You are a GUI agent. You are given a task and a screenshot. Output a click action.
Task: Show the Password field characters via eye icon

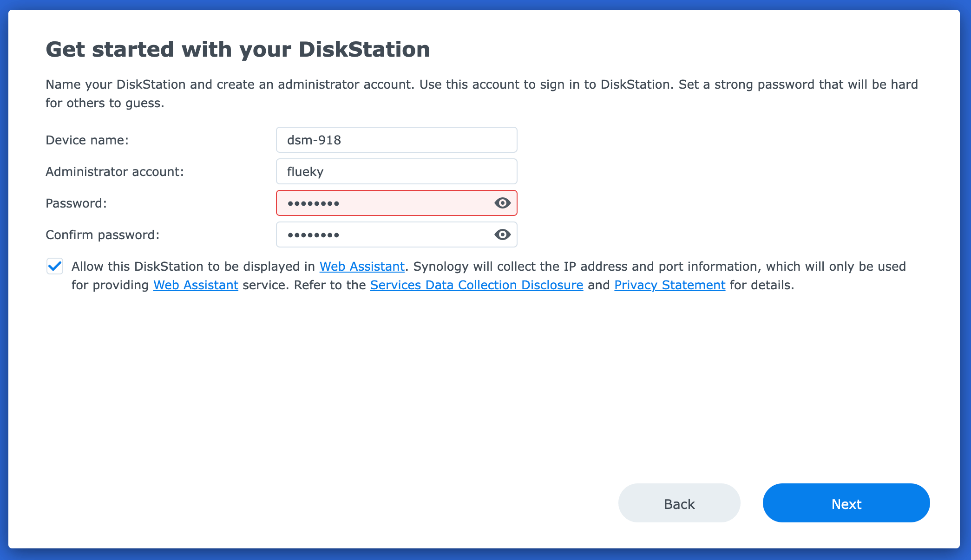502,203
